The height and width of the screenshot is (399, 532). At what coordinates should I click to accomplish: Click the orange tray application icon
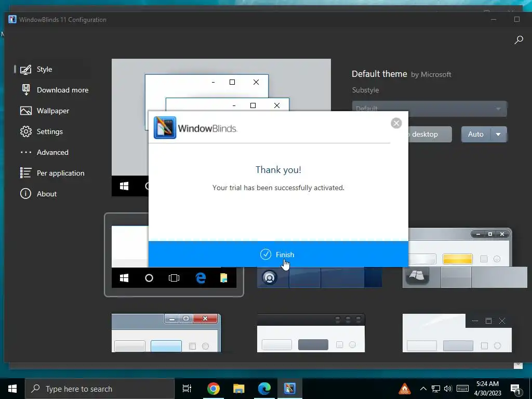coord(404,389)
